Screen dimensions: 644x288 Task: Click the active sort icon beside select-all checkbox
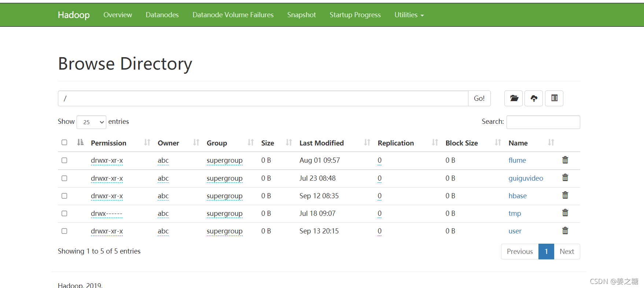click(80, 142)
